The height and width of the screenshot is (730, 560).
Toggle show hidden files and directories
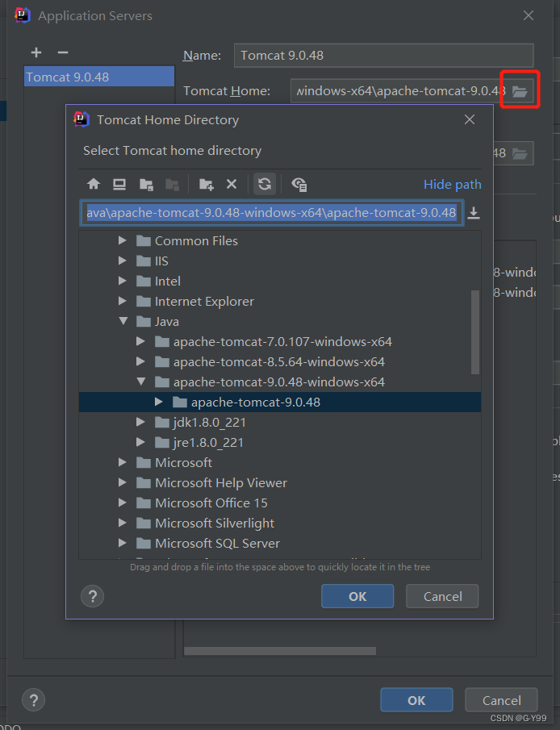coord(299,185)
